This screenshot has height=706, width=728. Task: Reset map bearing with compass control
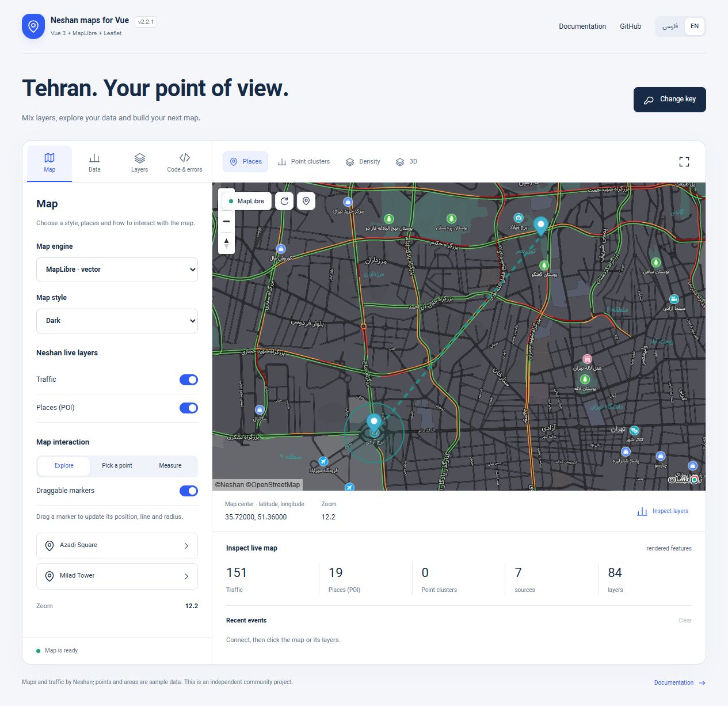pos(226,244)
